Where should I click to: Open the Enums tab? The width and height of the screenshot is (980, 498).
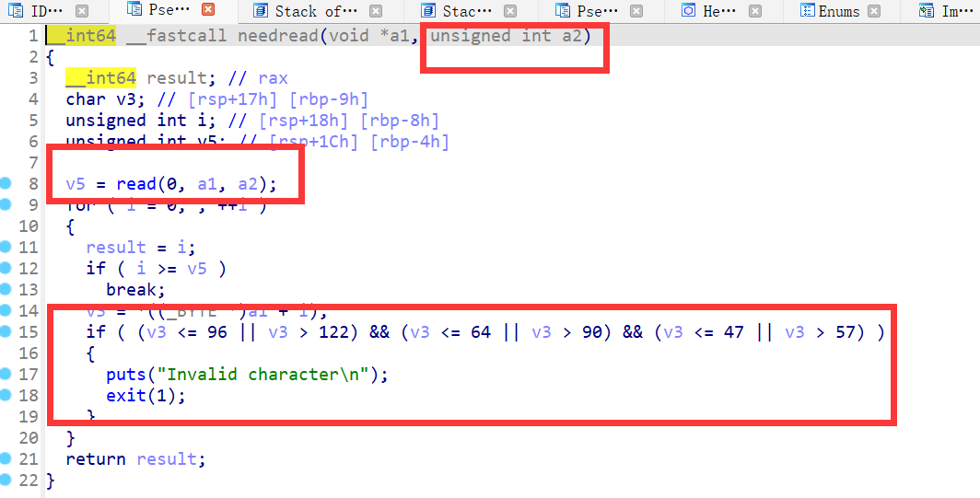tap(839, 11)
